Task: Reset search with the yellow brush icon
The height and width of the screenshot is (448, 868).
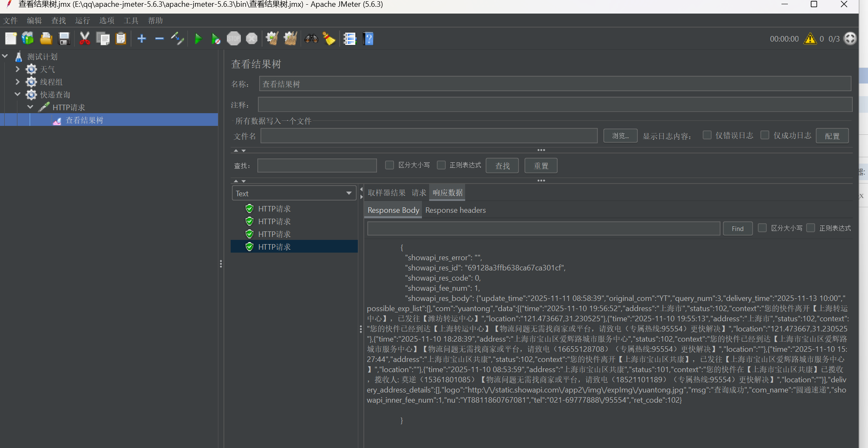Action: click(329, 39)
